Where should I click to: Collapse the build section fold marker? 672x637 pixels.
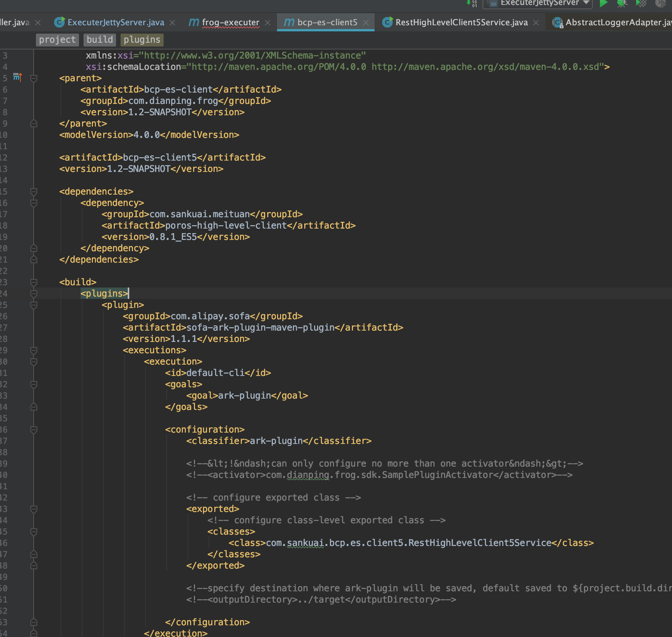click(x=34, y=282)
